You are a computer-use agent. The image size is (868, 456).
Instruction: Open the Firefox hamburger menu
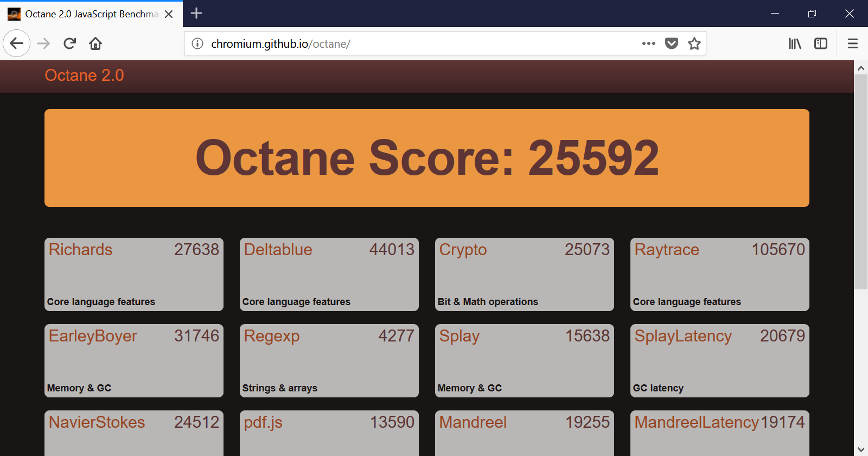click(853, 43)
